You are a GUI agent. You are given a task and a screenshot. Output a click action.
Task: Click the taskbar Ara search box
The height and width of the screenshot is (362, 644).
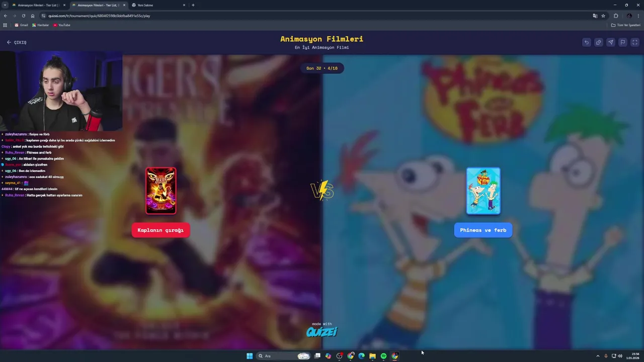pos(284,356)
